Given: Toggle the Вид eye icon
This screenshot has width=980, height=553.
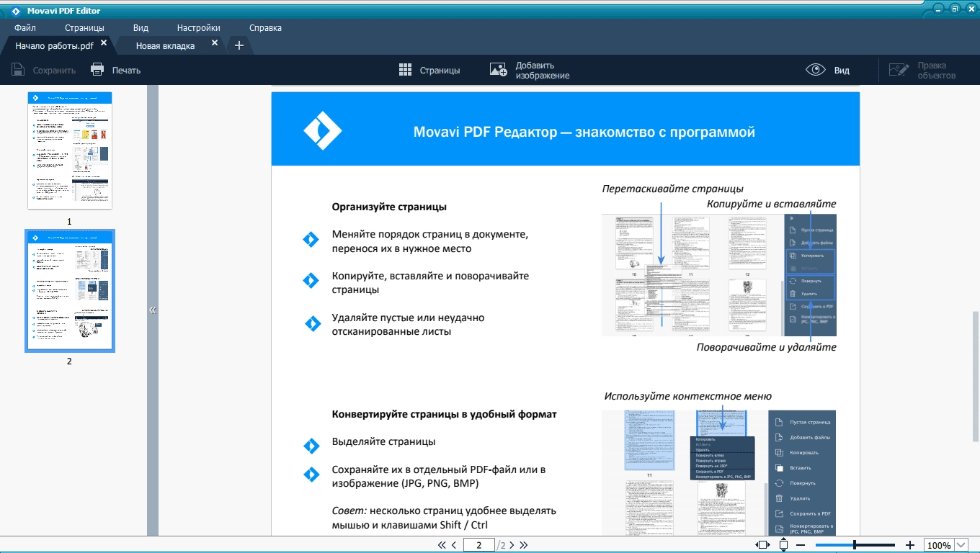Looking at the screenshot, I should 816,70.
